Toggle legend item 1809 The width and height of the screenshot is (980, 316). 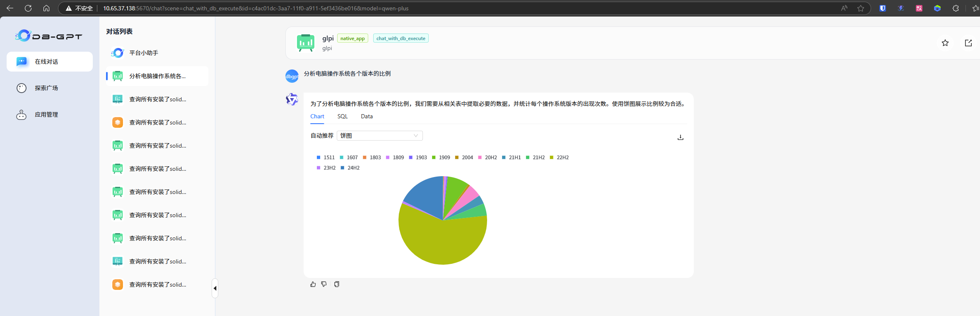[x=395, y=158]
